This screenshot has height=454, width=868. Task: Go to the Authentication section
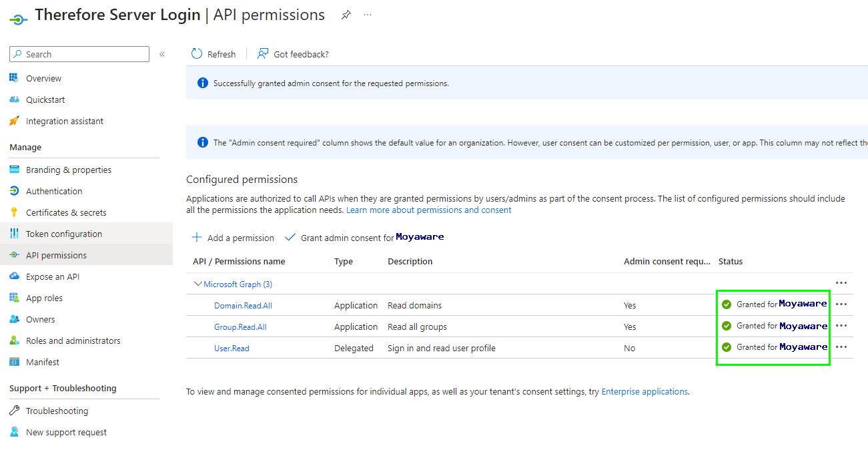(x=55, y=190)
